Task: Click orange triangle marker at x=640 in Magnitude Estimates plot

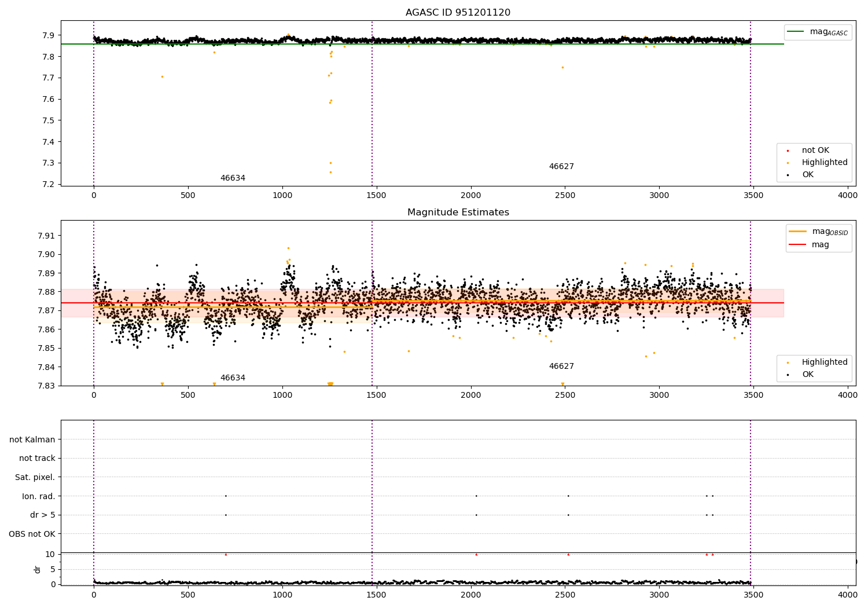Action: click(x=214, y=384)
